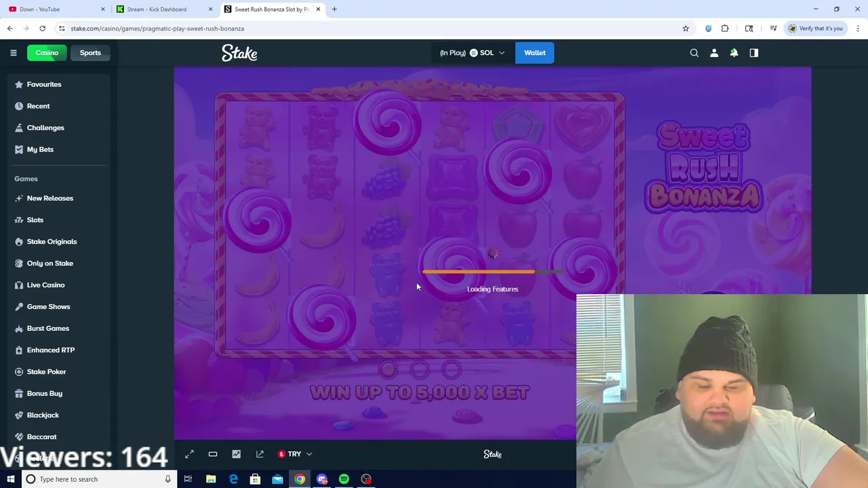Close the Kick Dashboard tab
Image resolution: width=868 pixels, height=488 pixels.
click(x=210, y=9)
